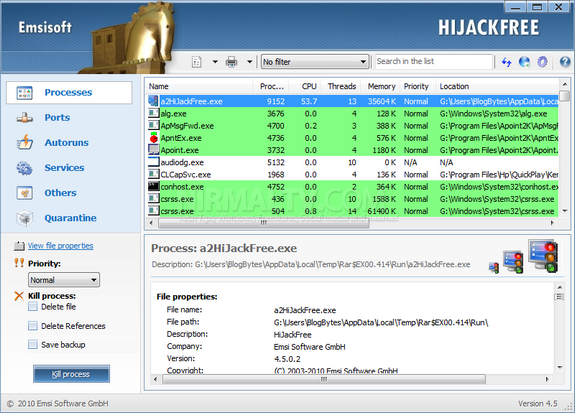The image size is (575, 413).
Task: Click the View file properties link
Action: [61, 246]
